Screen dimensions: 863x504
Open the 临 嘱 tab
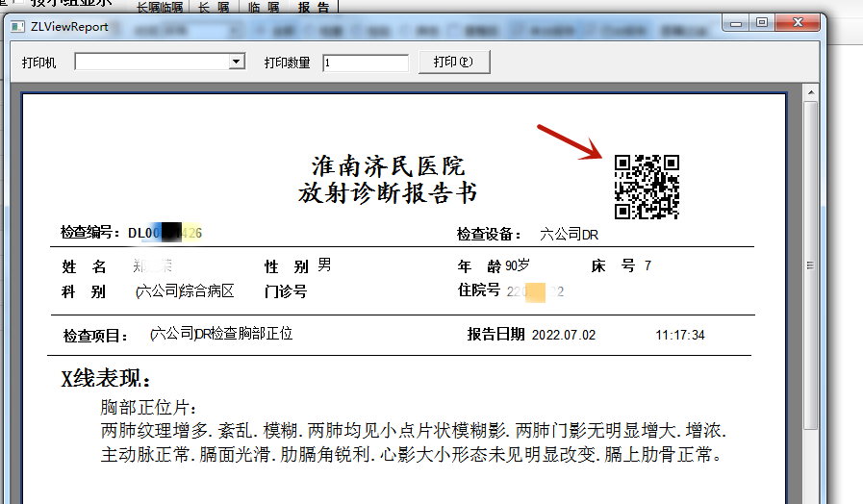(263, 7)
